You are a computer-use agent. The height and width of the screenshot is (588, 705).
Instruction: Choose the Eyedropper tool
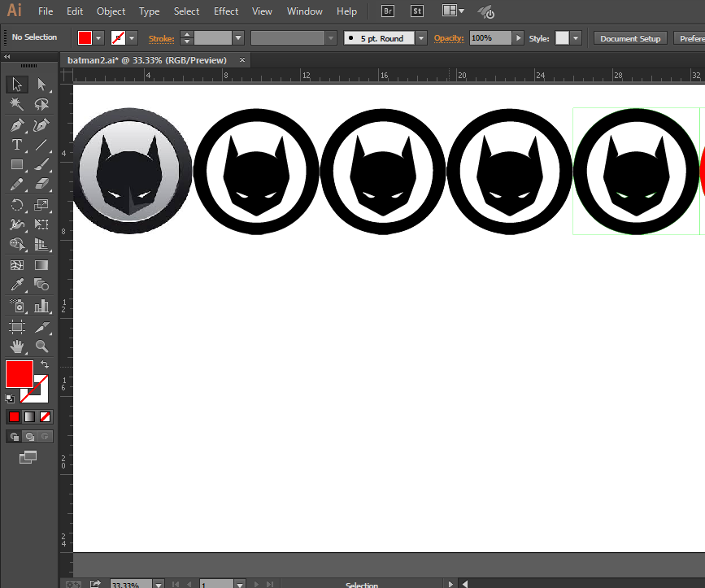point(16,285)
